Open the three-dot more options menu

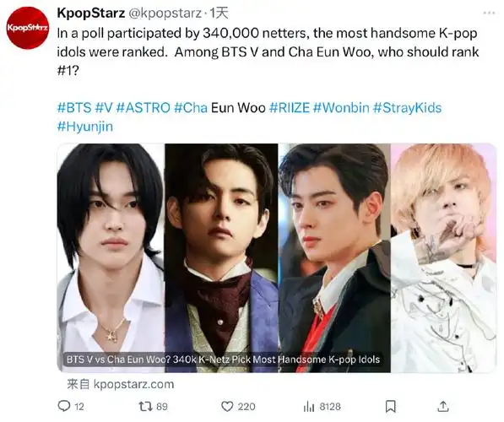coord(489,13)
